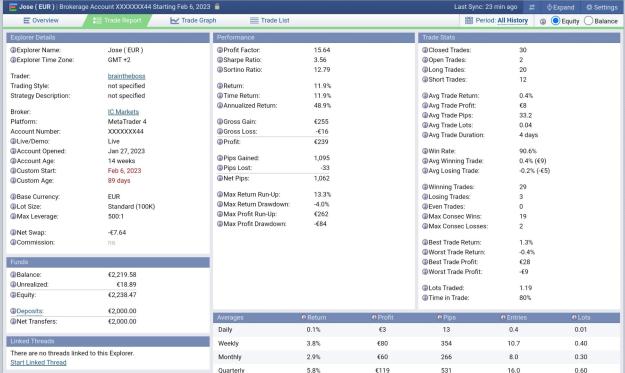Switch to the Trade Graph tab
625x373 pixels.
pos(193,20)
